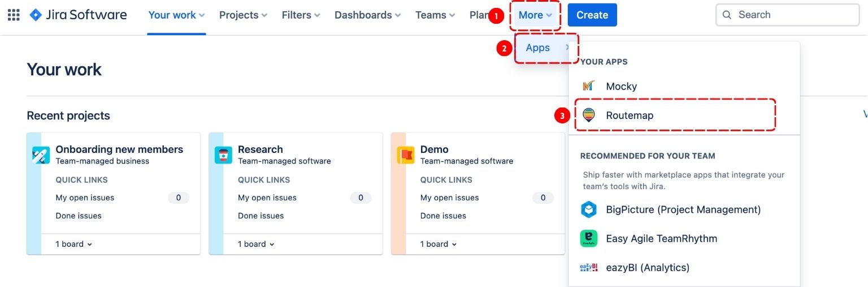The width and height of the screenshot is (868, 287).
Task: Click the eazyBI Analytics icon
Action: tap(589, 268)
